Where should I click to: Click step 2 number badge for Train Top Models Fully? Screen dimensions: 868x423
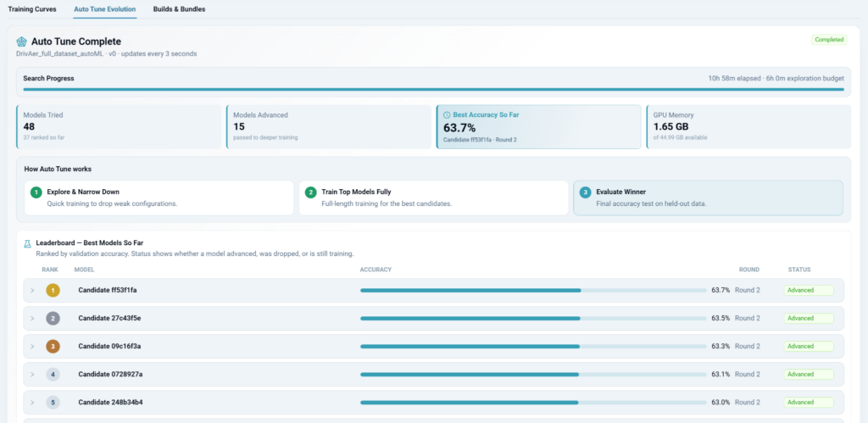point(311,192)
